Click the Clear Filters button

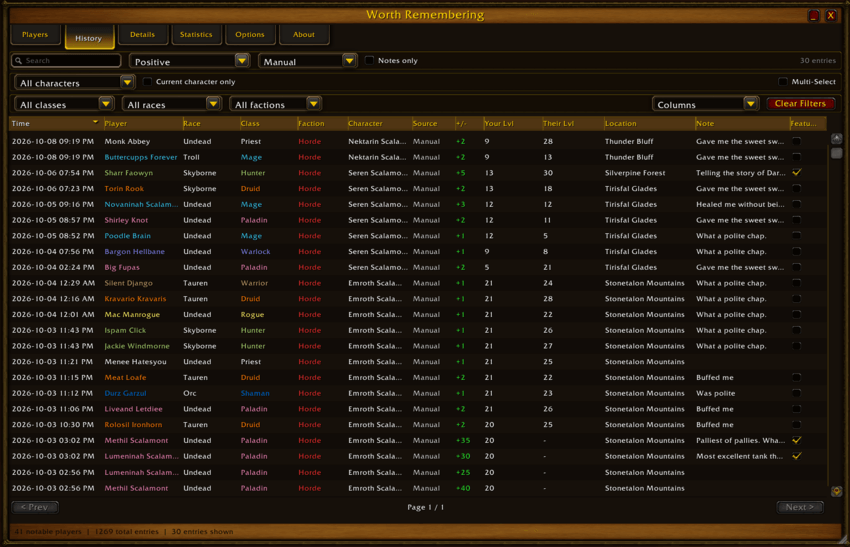coord(800,104)
